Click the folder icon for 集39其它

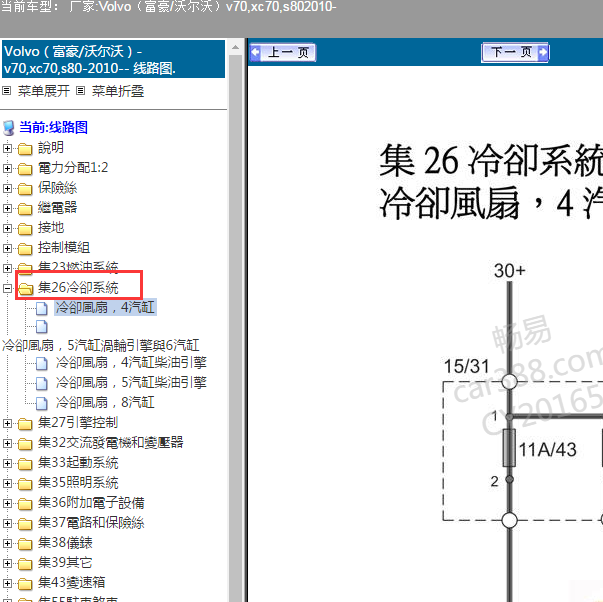pos(25,564)
